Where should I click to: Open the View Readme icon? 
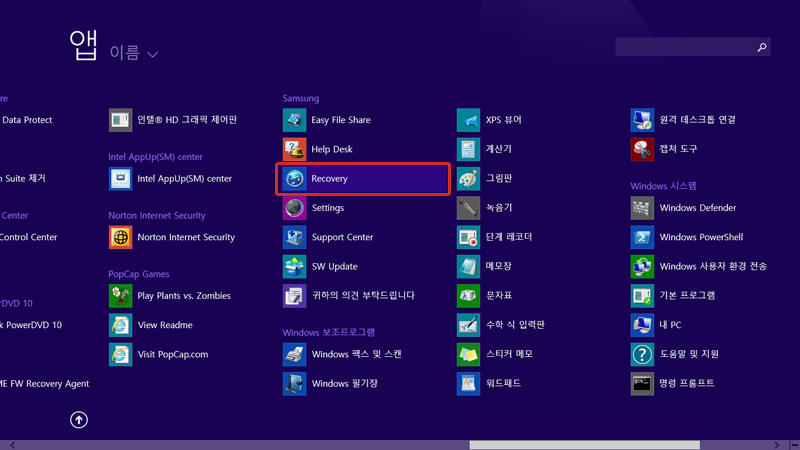coord(120,325)
